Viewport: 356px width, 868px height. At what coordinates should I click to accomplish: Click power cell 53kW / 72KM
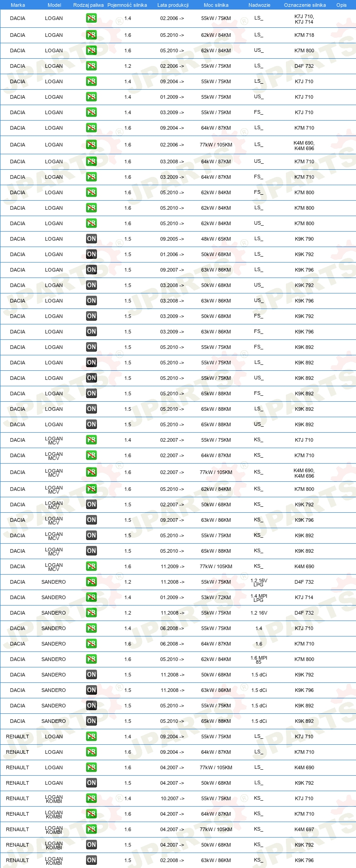click(216, 597)
